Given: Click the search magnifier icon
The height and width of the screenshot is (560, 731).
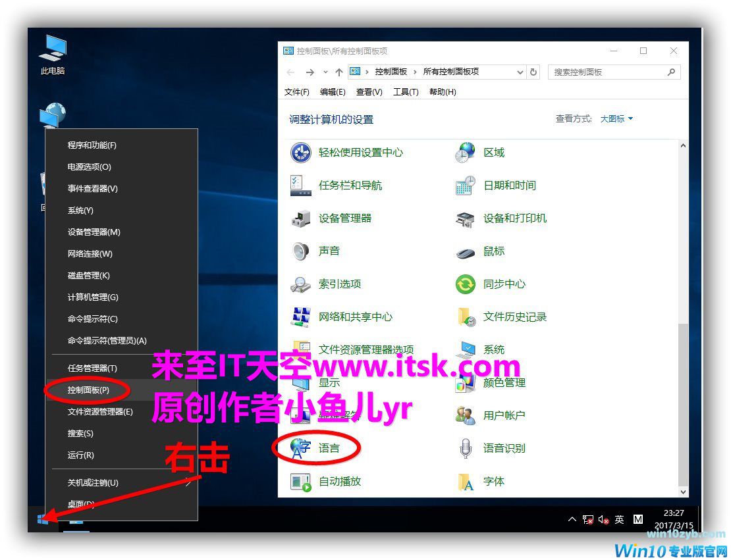Looking at the screenshot, I should (x=671, y=72).
